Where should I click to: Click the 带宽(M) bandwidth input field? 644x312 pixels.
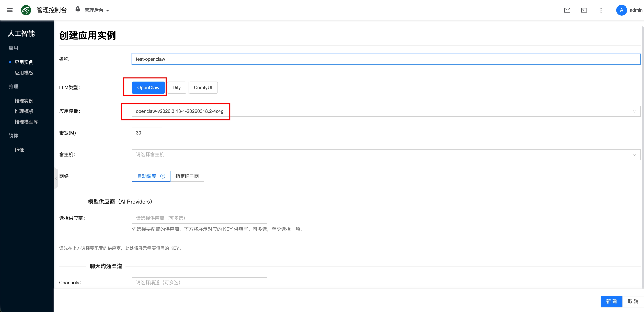147,133
